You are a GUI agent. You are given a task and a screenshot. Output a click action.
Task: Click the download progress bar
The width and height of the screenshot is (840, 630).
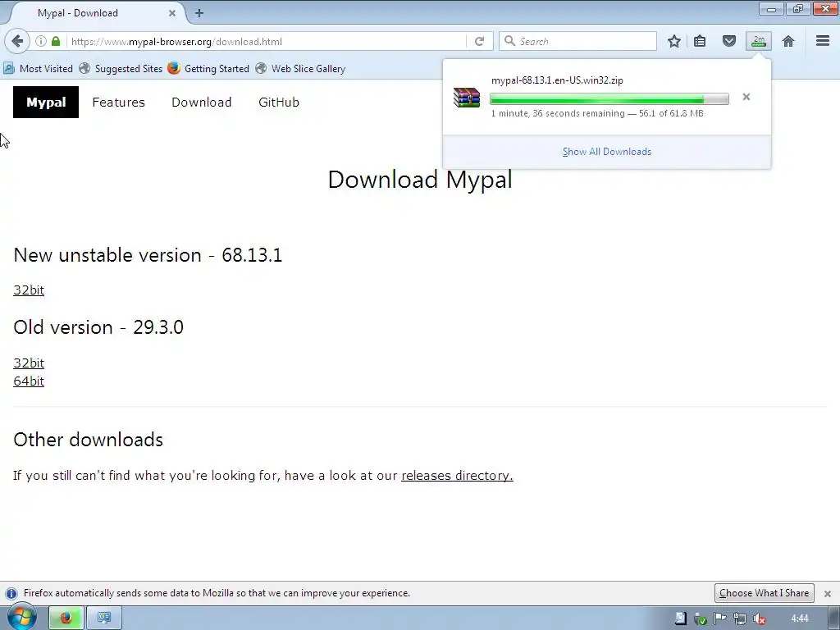pyautogui.click(x=609, y=99)
